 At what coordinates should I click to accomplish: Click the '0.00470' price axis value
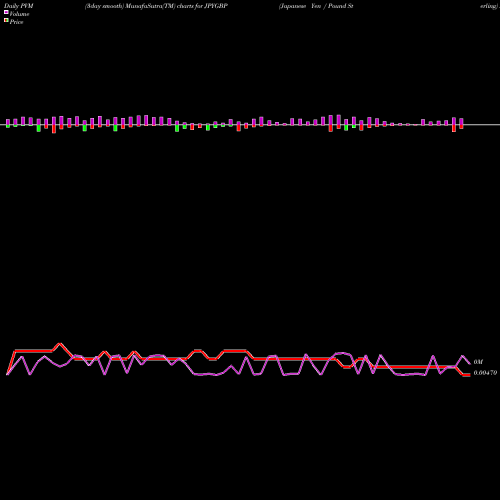coord(485,373)
